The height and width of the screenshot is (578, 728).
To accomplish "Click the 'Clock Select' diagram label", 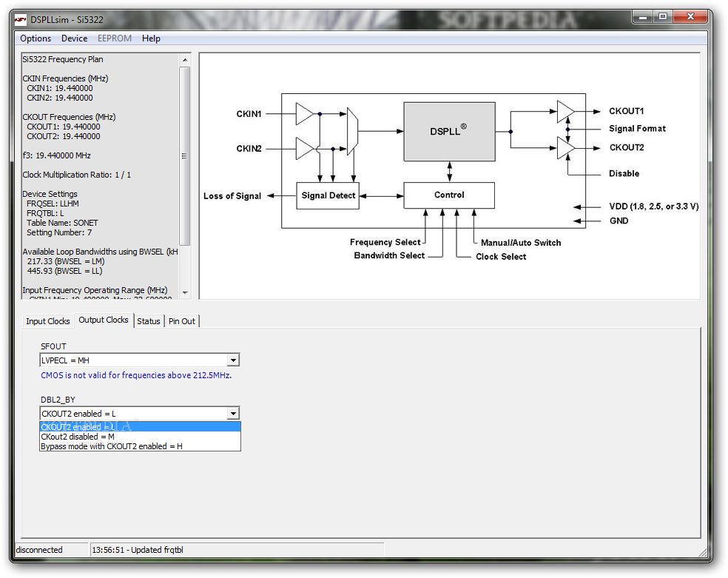I will (x=501, y=257).
